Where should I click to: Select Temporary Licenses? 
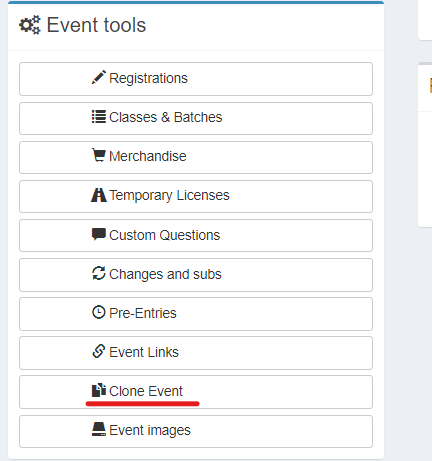pyautogui.click(x=196, y=197)
